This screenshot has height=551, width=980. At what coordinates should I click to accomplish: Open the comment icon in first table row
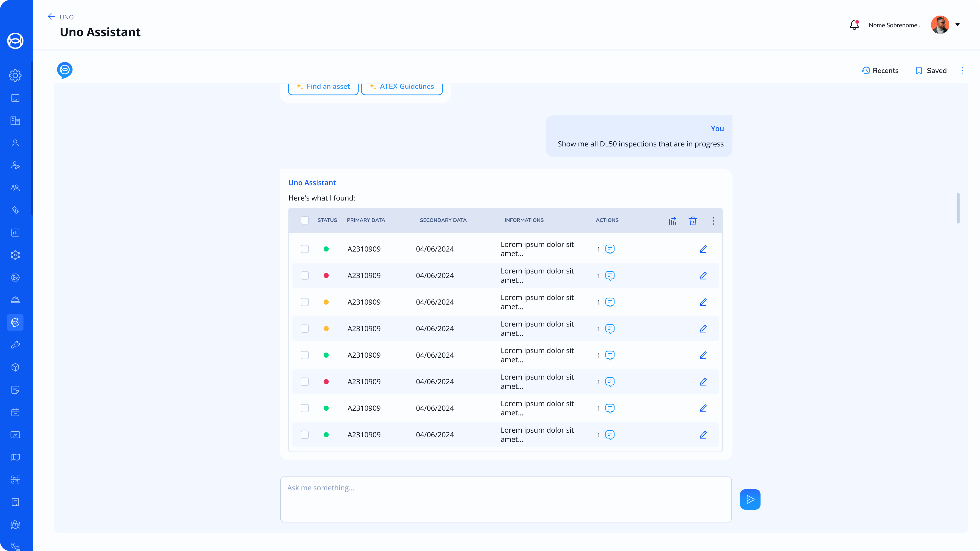click(x=610, y=249)
